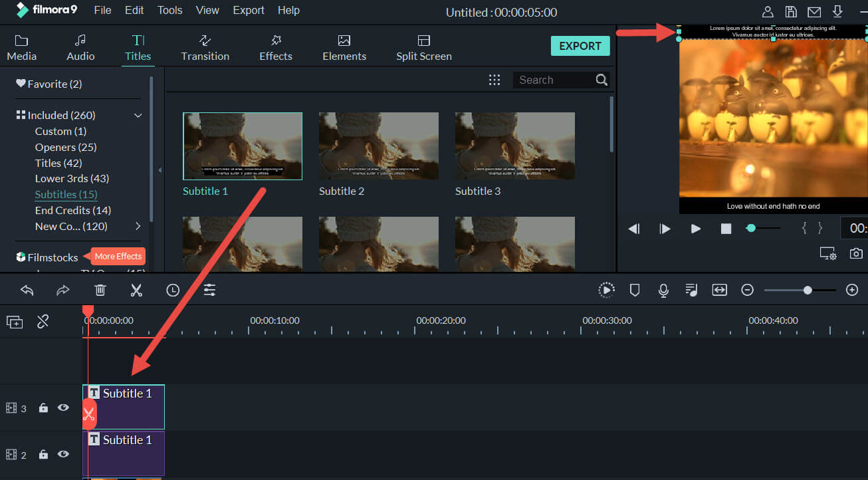
Task: Redo the last action
Action: pos(63,290)
